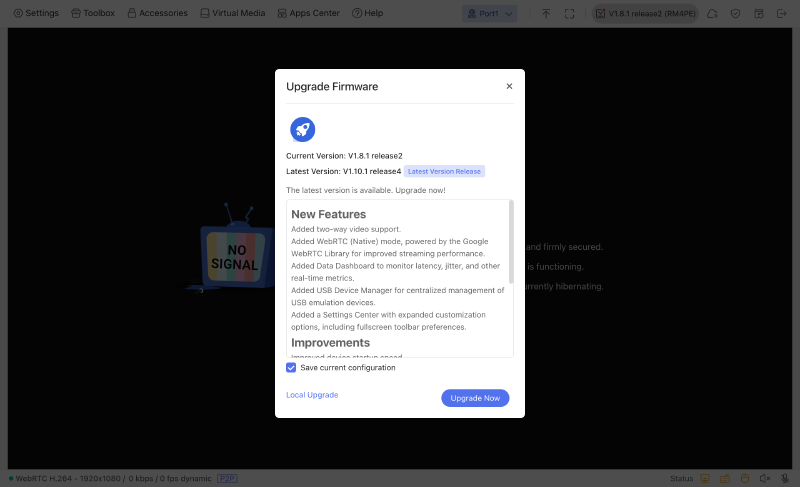The image size is (800, 487).
Task: Expand the Port1 dropdown
Action: point(489,14)
